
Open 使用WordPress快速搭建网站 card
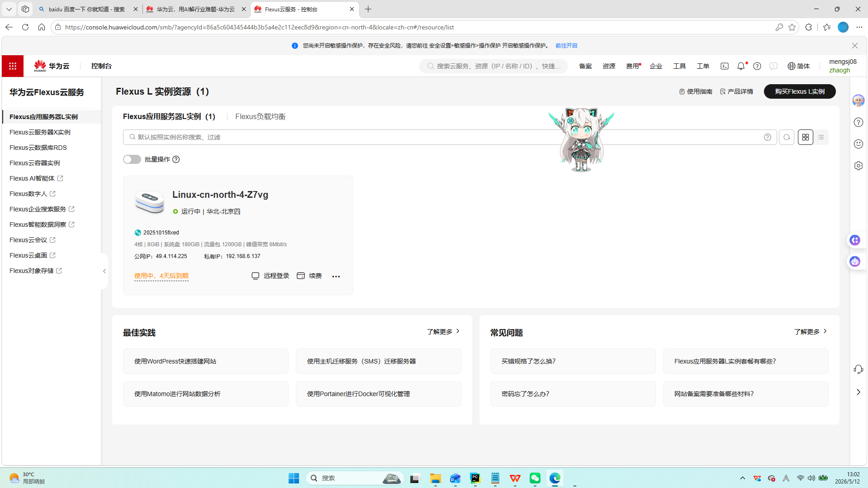click(x=206, y=361)
